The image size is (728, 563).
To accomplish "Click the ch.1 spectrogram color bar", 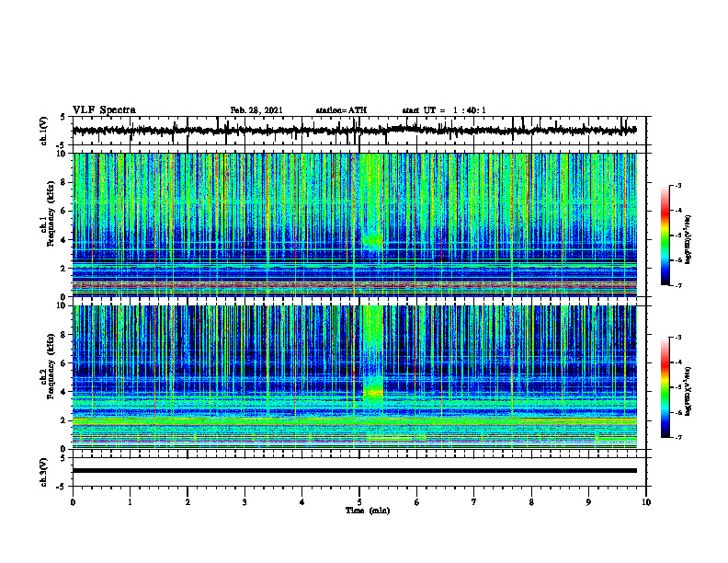I will pos(665,236).
